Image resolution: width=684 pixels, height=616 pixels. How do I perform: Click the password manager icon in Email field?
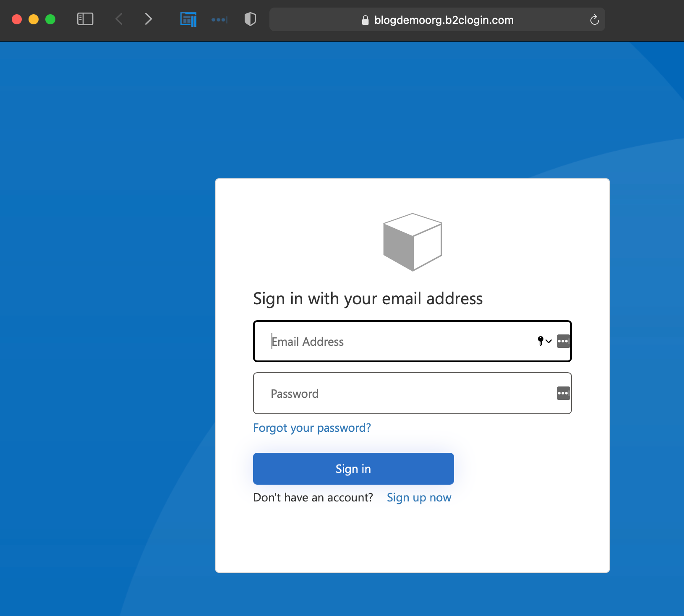click(x=563, y=341)
